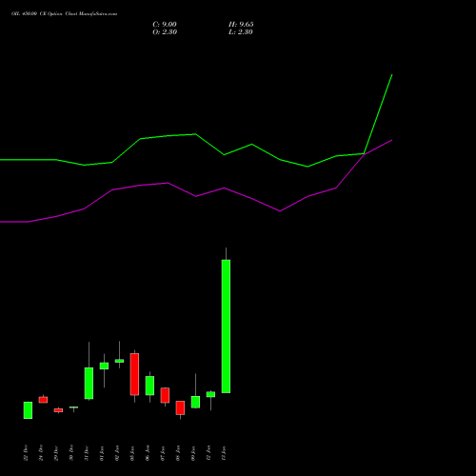Select the large red candlestick above 05 Jan
The image size is (476, 476).
point(134,374)
